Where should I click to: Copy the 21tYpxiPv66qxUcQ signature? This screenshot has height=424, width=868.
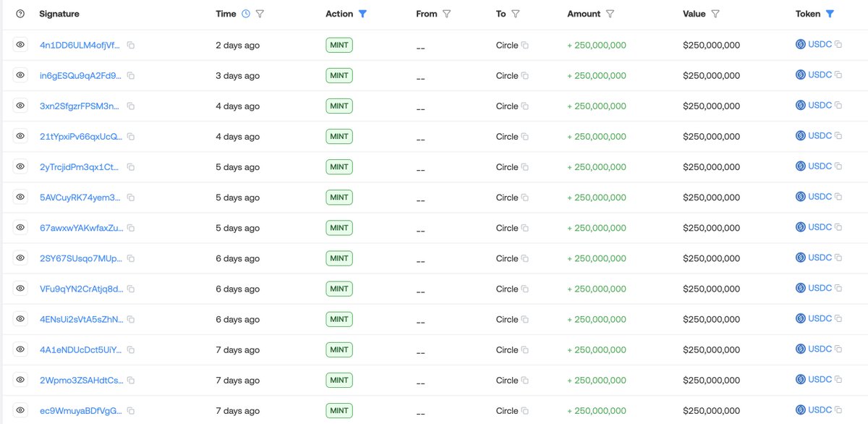131,137
